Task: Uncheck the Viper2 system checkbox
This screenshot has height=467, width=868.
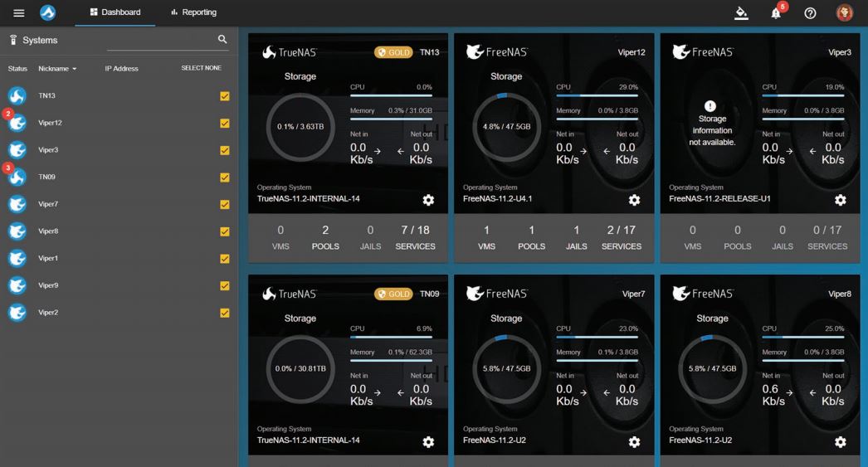Action: [x=225, y=314]
